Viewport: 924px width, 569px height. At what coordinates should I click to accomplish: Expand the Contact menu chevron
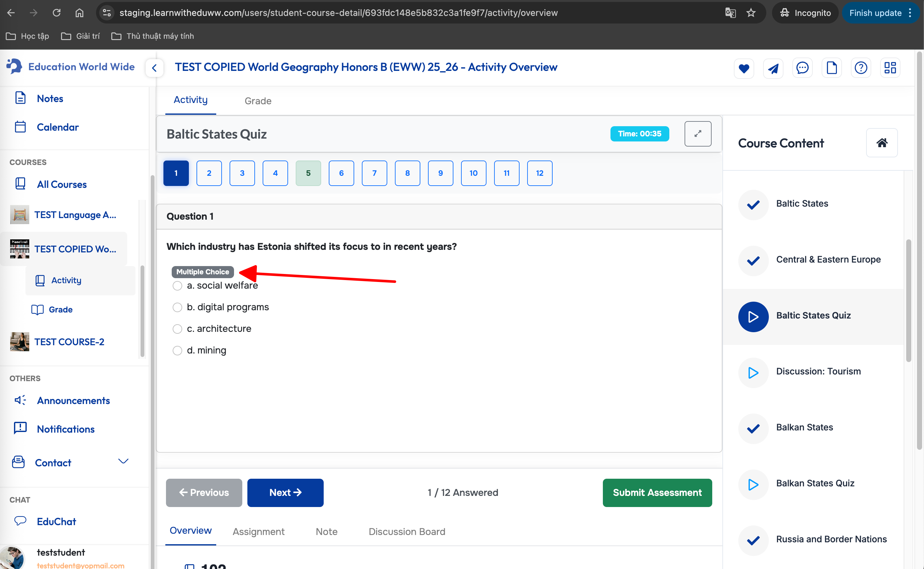coord(123,461)
